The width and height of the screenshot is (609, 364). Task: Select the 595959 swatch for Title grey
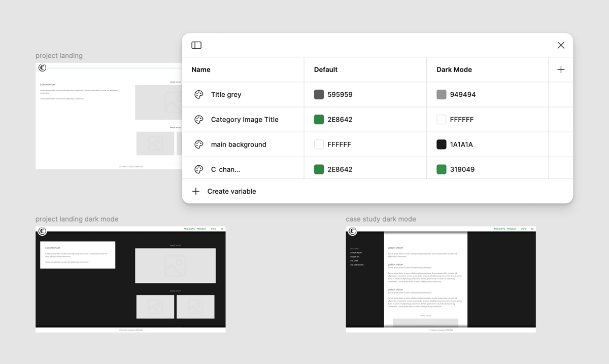[319, 94]
